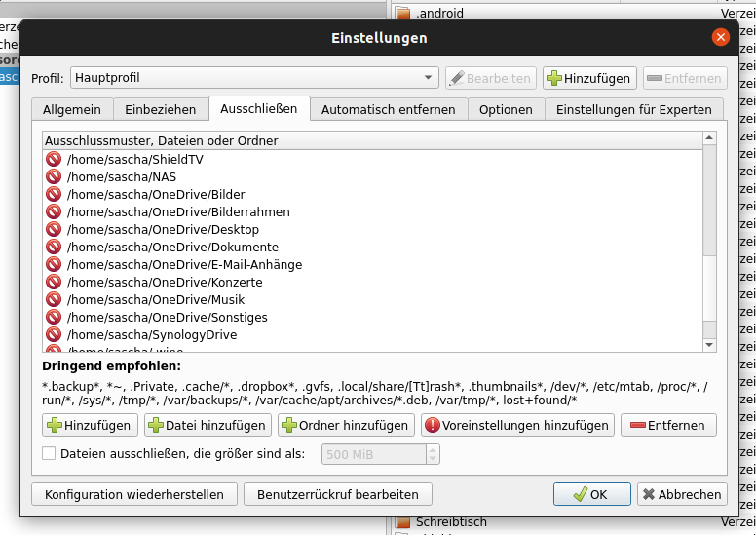Click exclude icon beside /home/sascha/ShieldTV
Viewport: 756px width, 535px height.
pyautogui.click(x=54, y=159)
